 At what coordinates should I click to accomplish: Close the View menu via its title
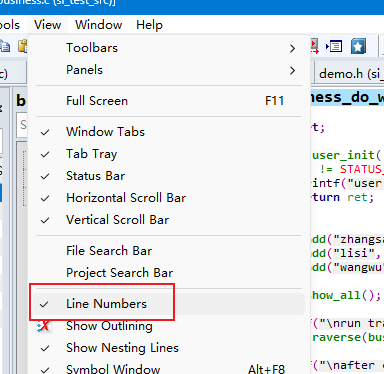click(x=48, y=25)
